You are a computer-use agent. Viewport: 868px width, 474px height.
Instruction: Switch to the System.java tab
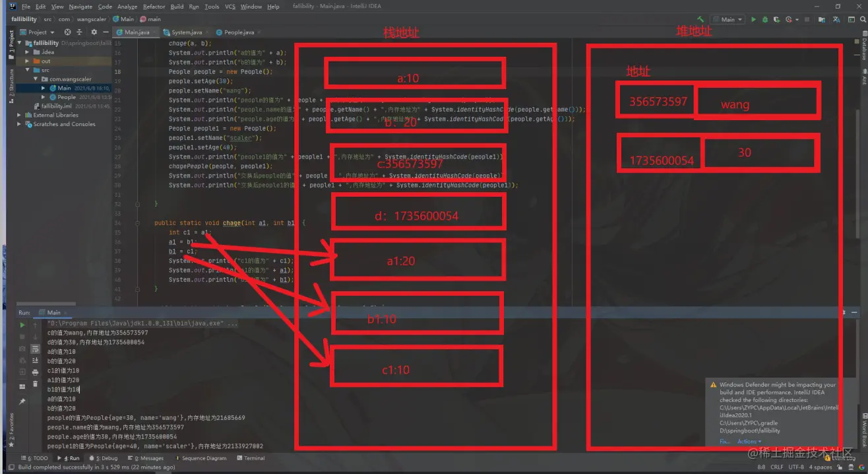pos(187,32)
